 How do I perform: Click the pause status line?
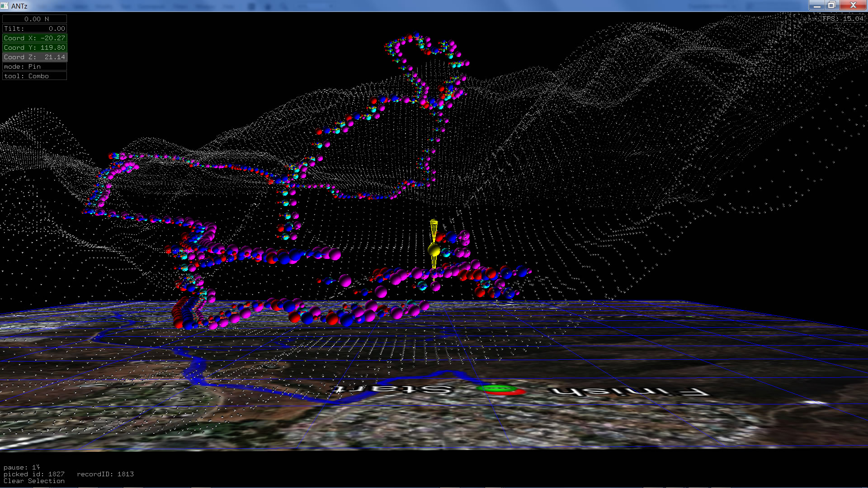(x=21, y=467)
